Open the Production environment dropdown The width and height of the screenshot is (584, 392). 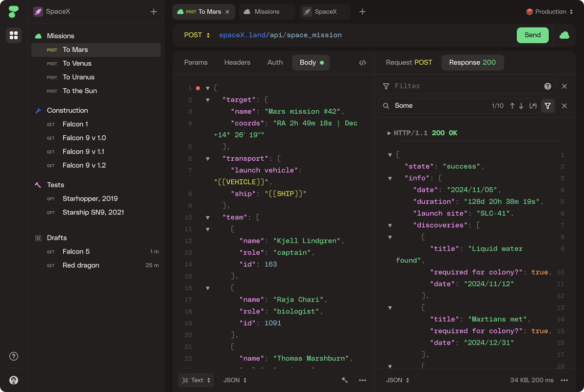click(x=549, y=11)
